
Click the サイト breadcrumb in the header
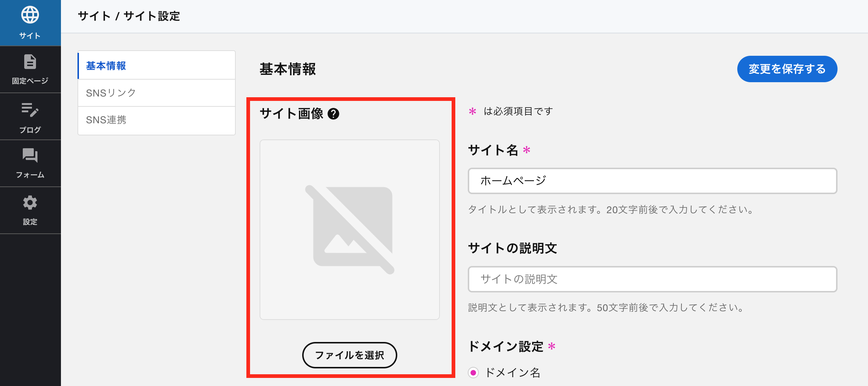click(x=94, y=16)
